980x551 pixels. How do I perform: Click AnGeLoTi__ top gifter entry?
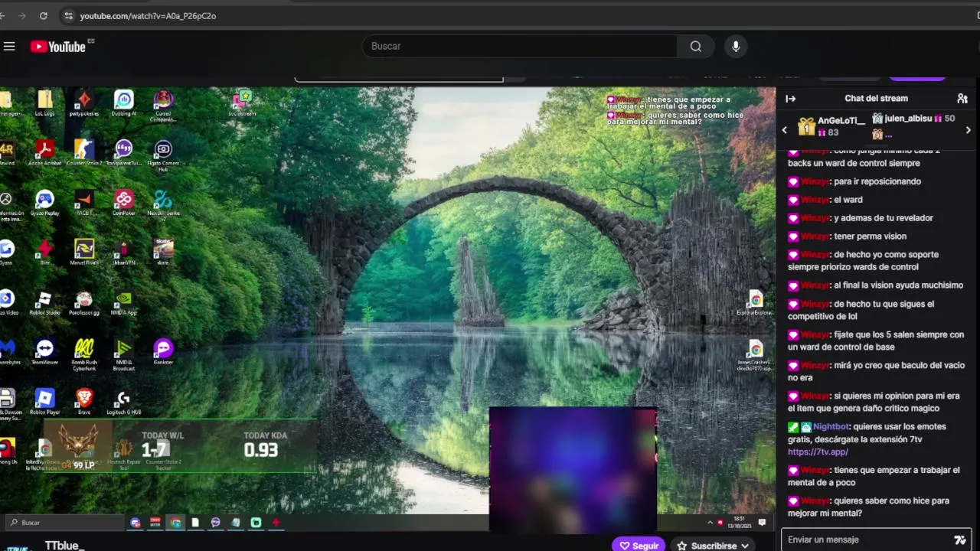[x=831, y=126]
